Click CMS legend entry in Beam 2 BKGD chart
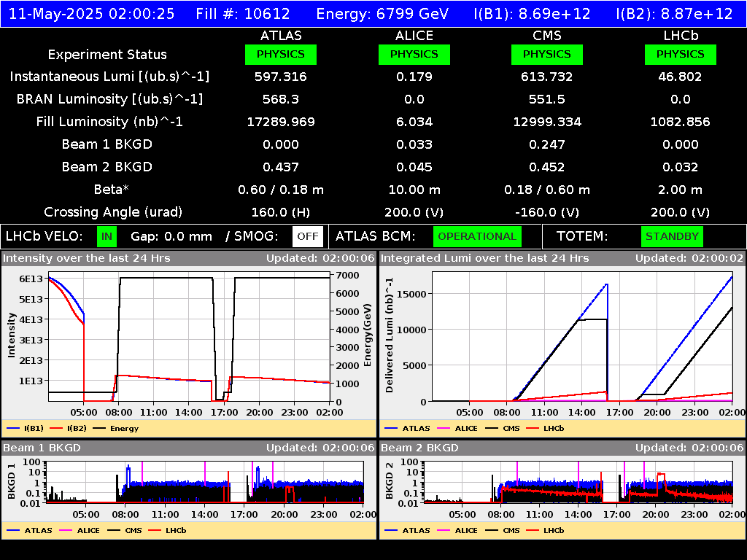Screen dimensions: 747x560 503,530
